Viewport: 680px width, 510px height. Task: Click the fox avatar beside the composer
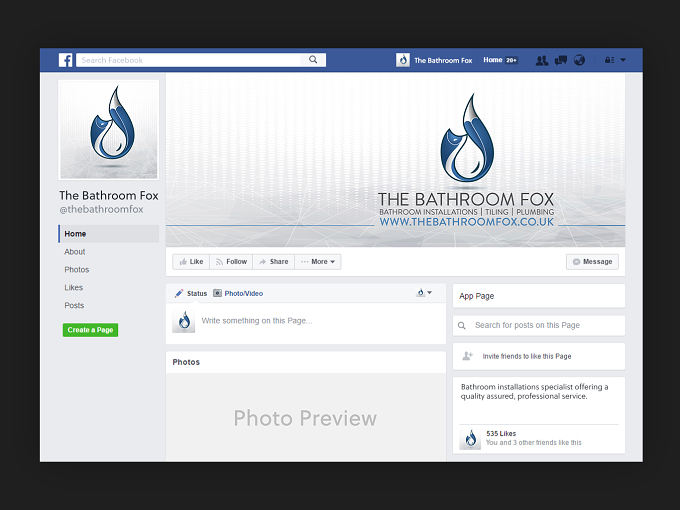(x=183, y=321)
